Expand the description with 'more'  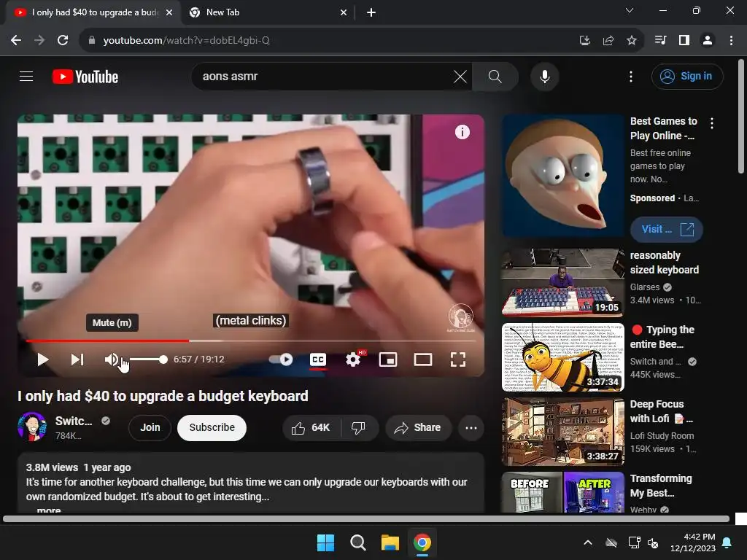pos(49,510)
